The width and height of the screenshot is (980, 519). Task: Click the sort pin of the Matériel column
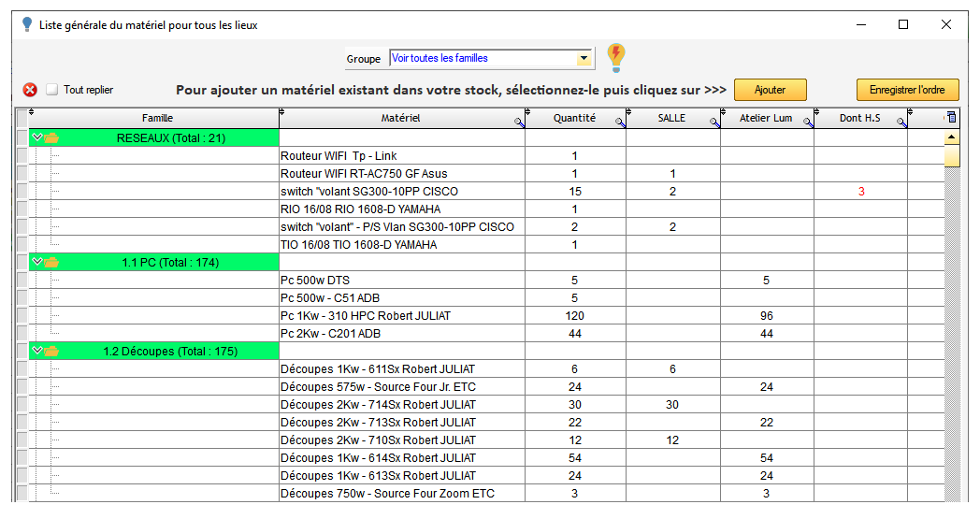point(281,112)
